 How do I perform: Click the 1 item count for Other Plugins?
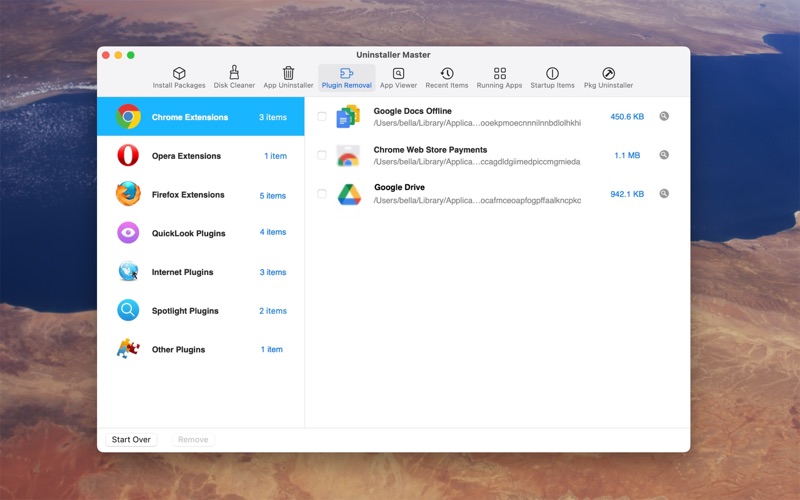pyautogui.click(x=271, y=349)
